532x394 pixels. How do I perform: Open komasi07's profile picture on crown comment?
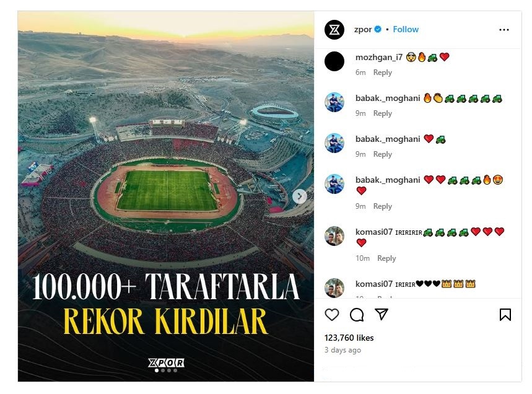[x=334, y=288]
